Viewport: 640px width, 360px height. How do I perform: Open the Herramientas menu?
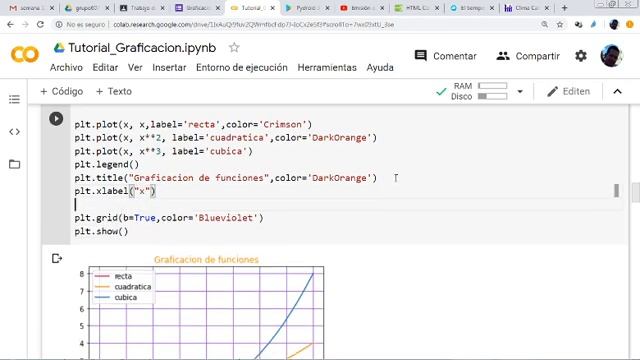[x=327, y=68]
